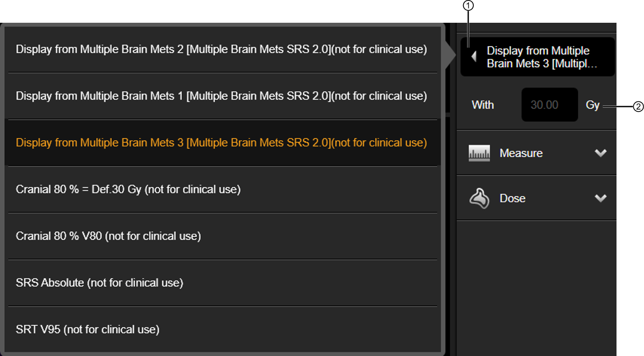Click the Gy unit label
The width and height of the screenshot is (644, 356).
[x=592, y=105]
